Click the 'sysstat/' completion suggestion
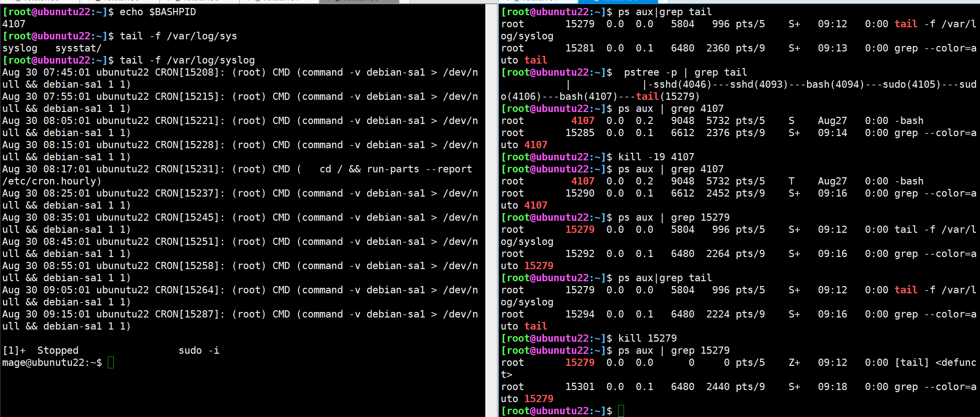This screenshot has width=980, height=417. point(78,48)
